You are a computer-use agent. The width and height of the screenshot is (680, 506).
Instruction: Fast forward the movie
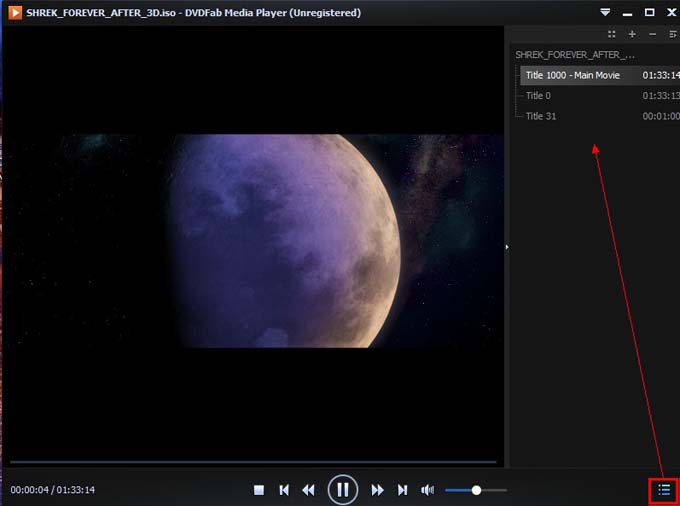[377, 490]
